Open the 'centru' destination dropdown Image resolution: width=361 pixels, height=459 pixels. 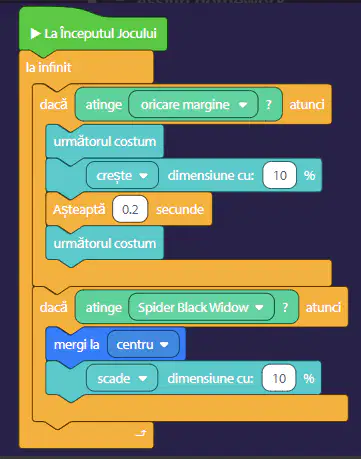coord(143,344)
